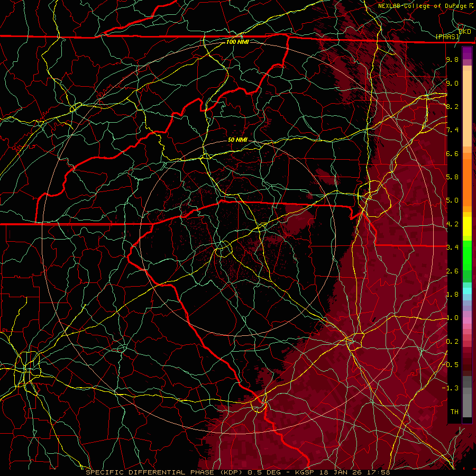Click the 1.0 scale value
The height and width of the screenshot is (476, 476).
tap(452, 318)
